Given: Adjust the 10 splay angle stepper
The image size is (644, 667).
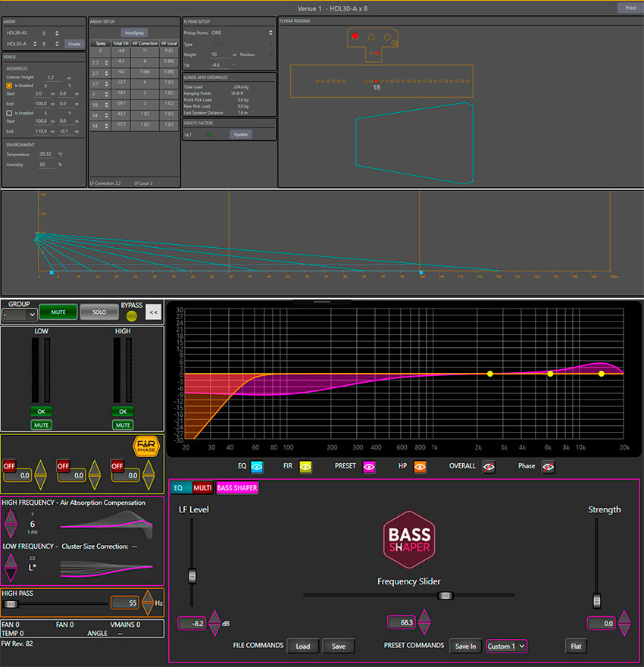Looking at the screenshot, I should pyautogui.click(x=106, y=105).
